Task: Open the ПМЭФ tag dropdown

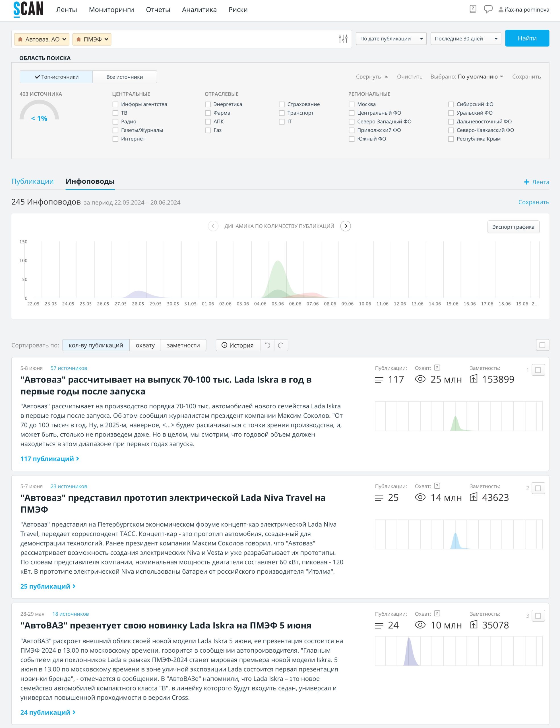Action: point(106,39)
